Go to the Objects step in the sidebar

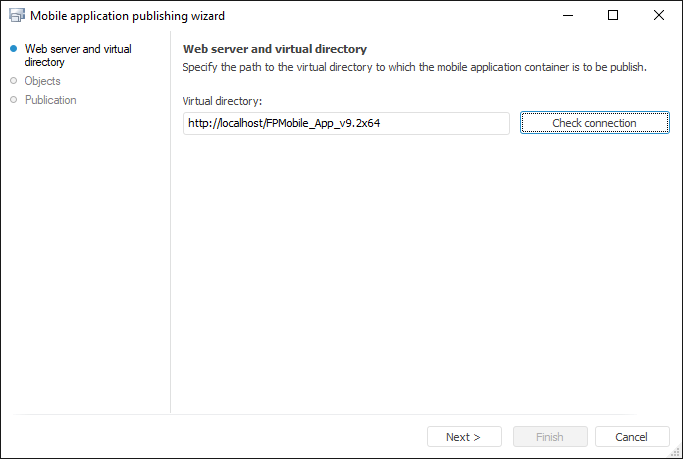tap(43, 81)
